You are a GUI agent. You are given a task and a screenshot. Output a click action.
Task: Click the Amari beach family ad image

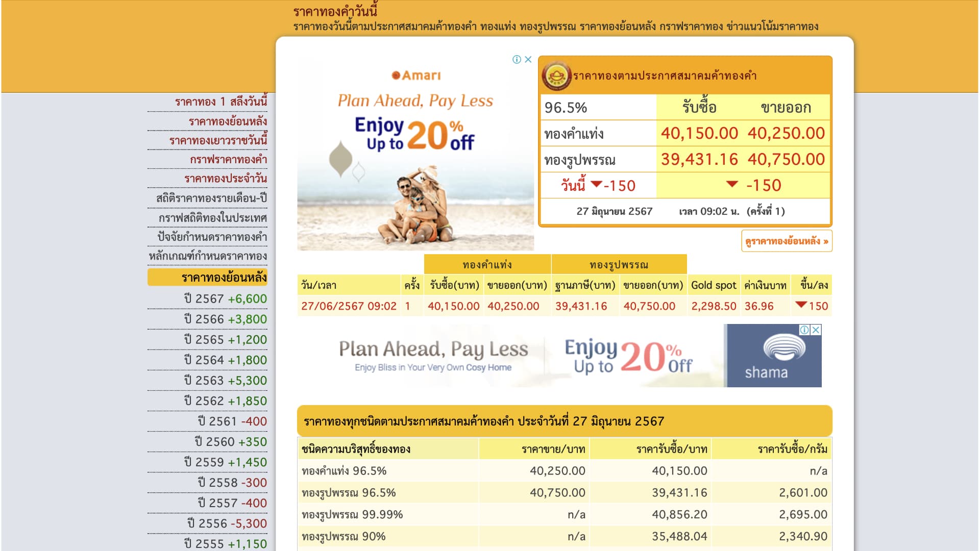(415, 204)
